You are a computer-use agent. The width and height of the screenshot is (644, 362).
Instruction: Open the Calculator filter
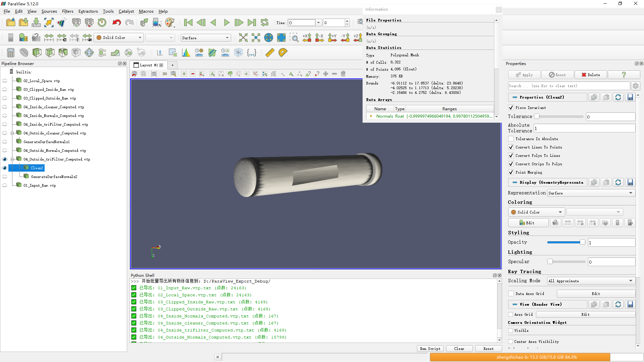coord(10,53)
